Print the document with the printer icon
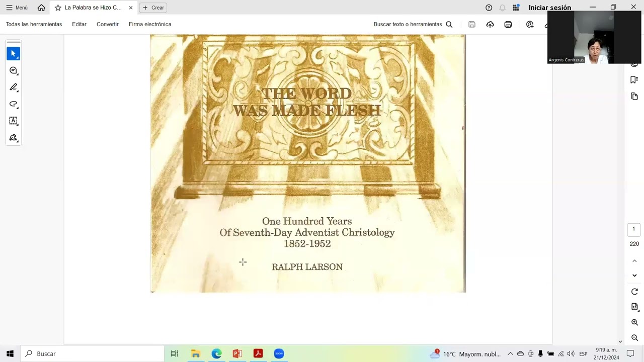644x362 pixels. pos(508,24)
